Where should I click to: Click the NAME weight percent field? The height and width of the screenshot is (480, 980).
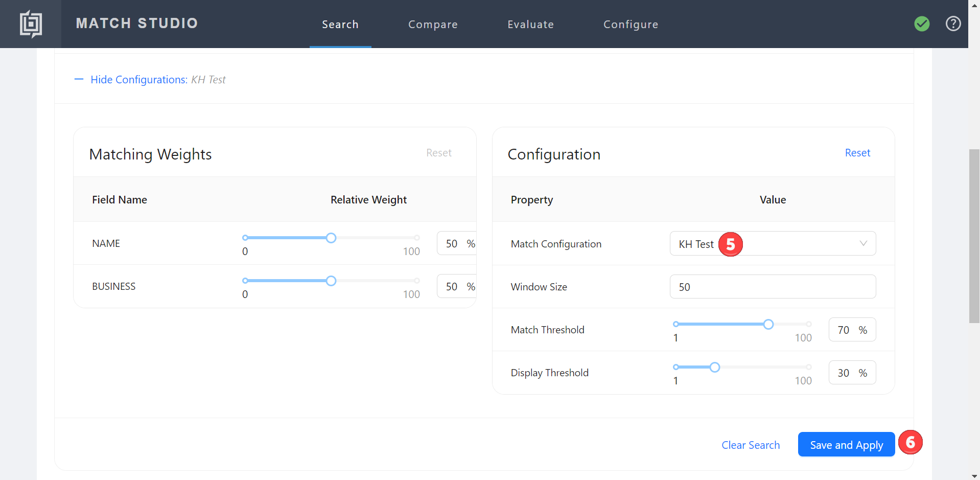click(457, 243)
